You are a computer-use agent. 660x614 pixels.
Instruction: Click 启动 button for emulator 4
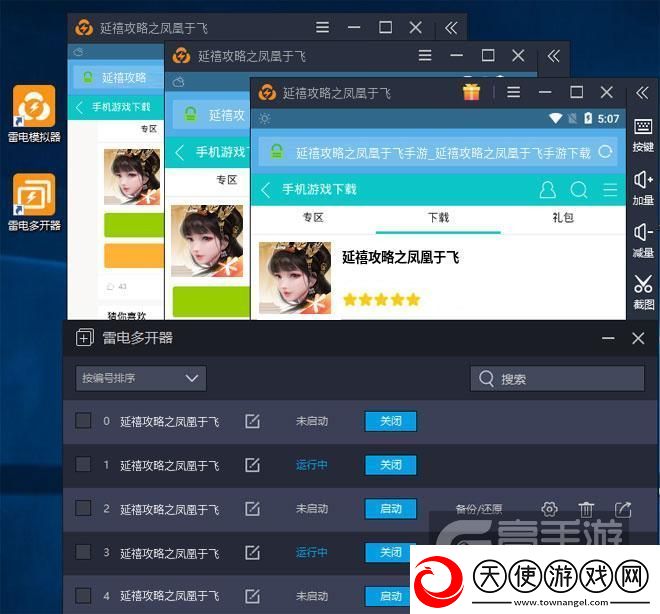(388, 596)
